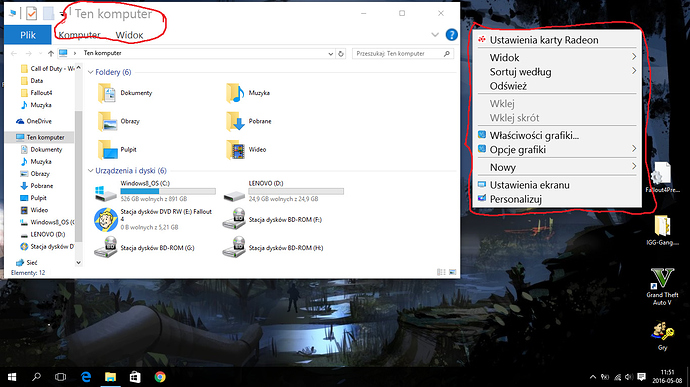Expand the ribbon chevron
This screenshot has height=387, width=690.
pos(435,35)
